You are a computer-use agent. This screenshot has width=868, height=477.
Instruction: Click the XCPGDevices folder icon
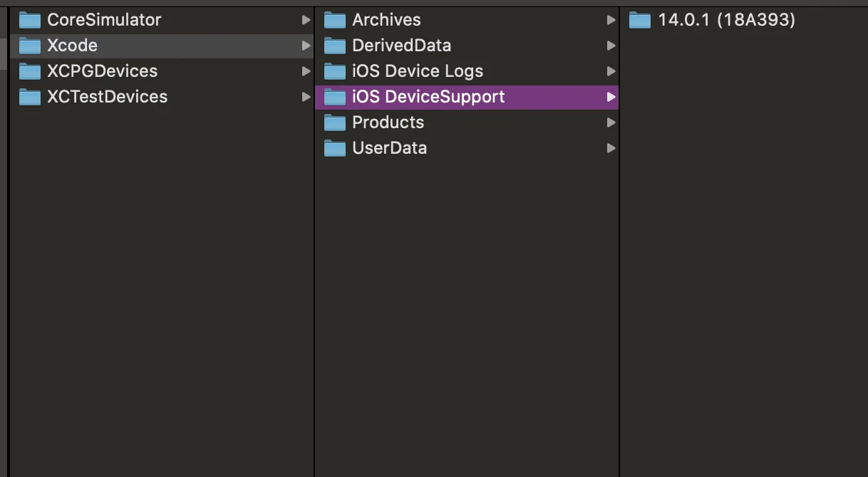[29, 71]
